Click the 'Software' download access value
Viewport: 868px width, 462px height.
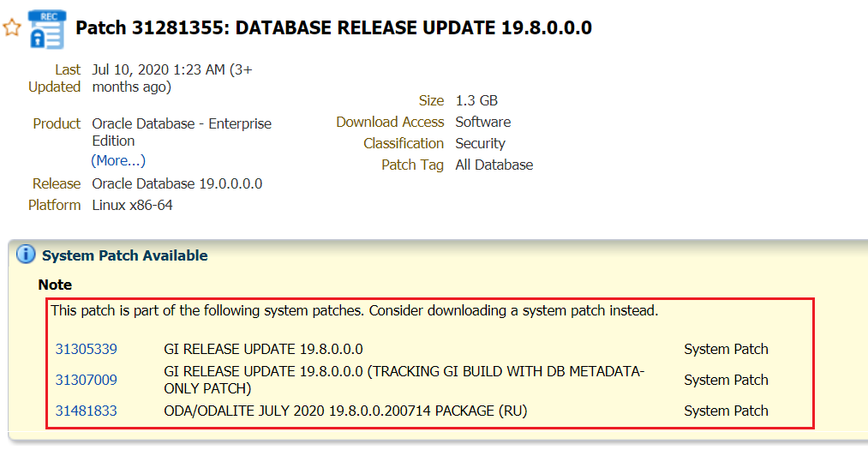point(483,122)
